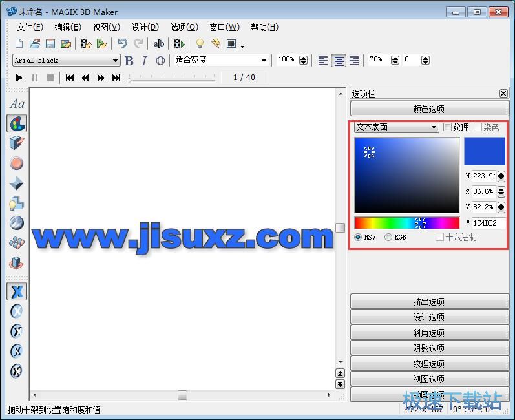Click the blue current color preview swatch
The width and height of the screenshot is (515, 420).
(x=485, y=151)
